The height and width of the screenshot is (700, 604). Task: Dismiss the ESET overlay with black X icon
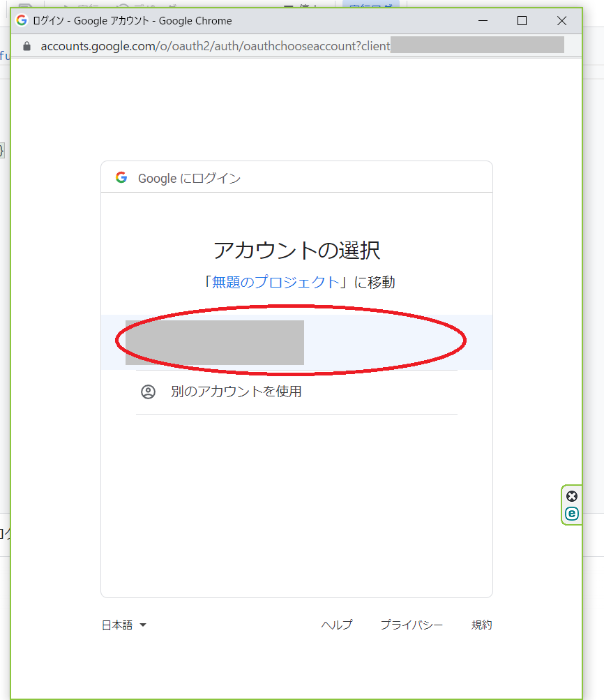572,496
